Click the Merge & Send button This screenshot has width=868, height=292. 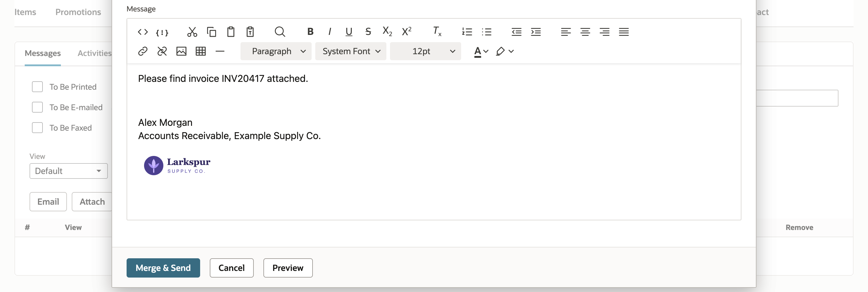pyautogui.click(x=163, y=268)
